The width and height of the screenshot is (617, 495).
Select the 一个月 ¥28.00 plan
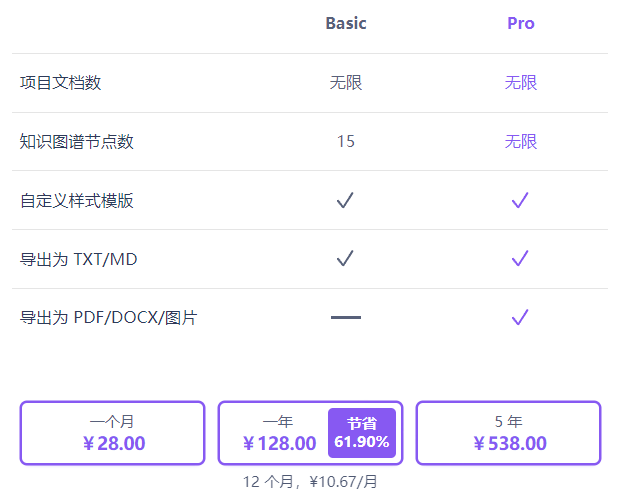point(112,433)
